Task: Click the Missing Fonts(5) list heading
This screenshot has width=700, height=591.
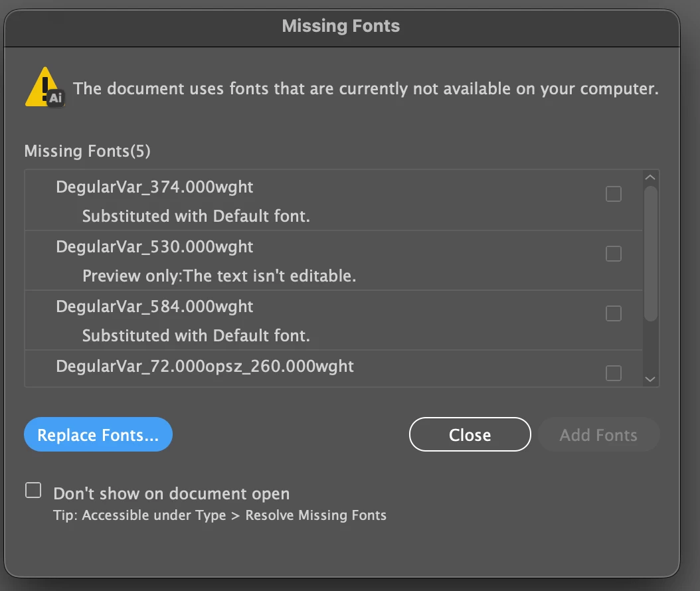Action: click(87, 151)
